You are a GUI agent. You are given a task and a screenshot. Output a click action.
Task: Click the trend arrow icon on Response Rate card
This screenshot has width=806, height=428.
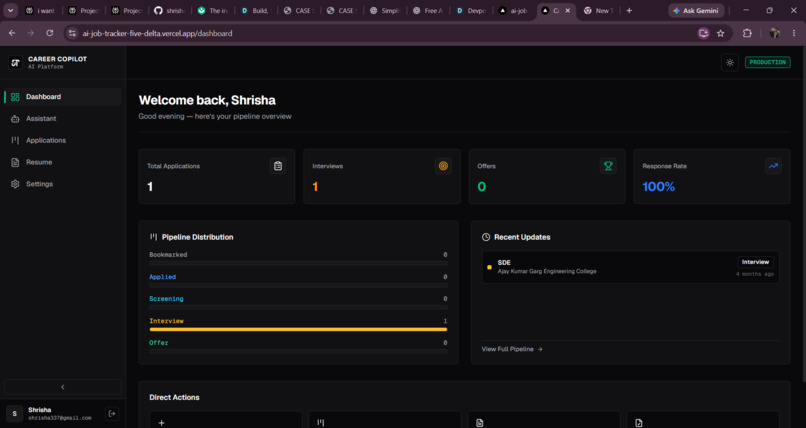point(773,166)
